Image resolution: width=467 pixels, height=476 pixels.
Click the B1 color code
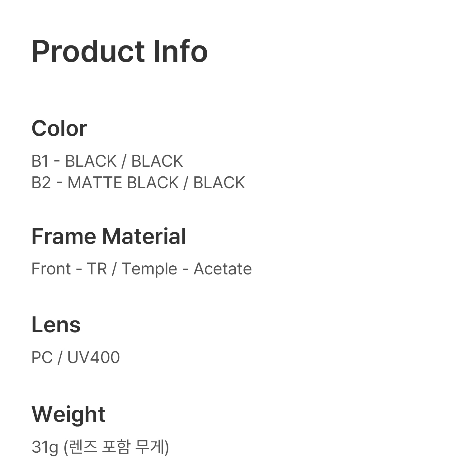click(x=40, y=161)
